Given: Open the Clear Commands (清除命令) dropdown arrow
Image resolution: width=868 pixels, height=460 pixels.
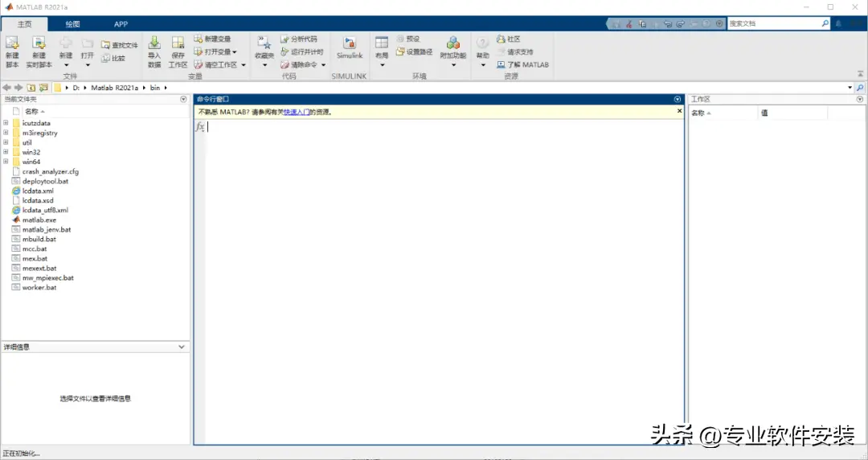Looking at the screenshot, I should (x=323, y=65).
